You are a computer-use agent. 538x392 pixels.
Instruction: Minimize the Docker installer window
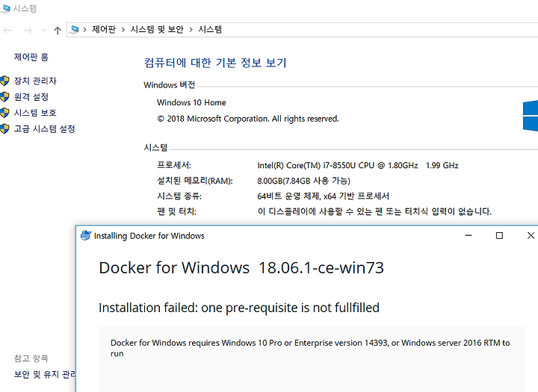click(469, 236)
